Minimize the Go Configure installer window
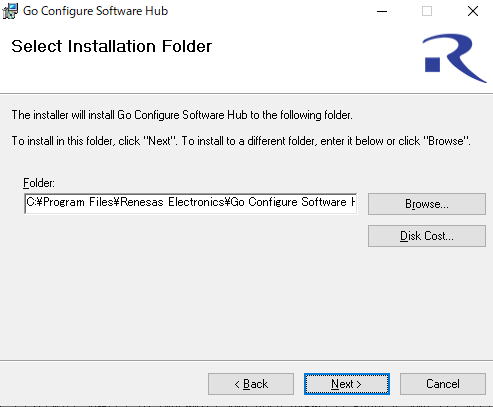 coord(382,11)
